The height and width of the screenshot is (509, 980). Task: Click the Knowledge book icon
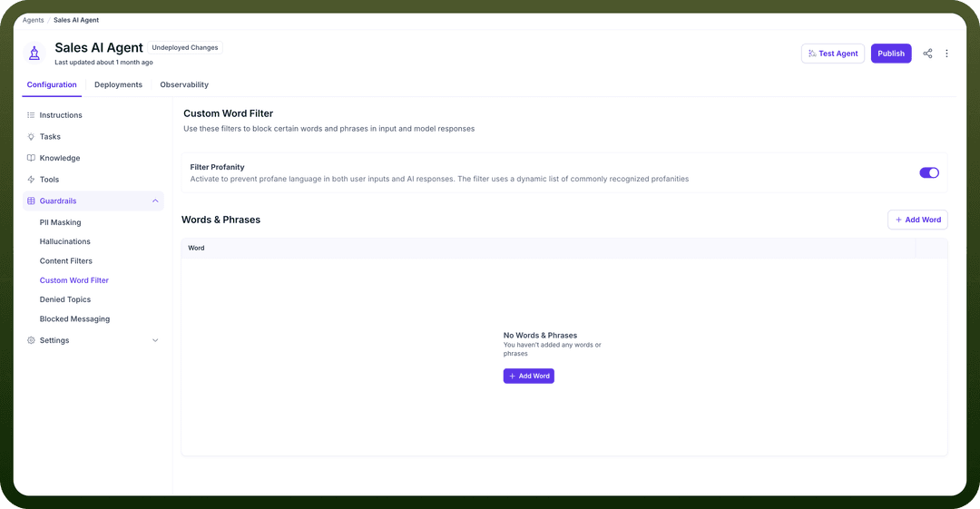[31, 158]
